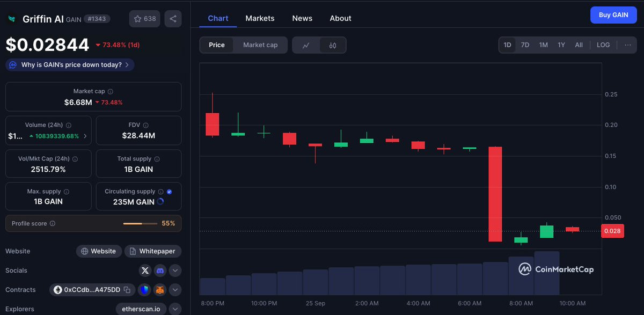Click the Buy GAIN button
Viewport: 644px width, 315px height.
[x=613, y=15]
